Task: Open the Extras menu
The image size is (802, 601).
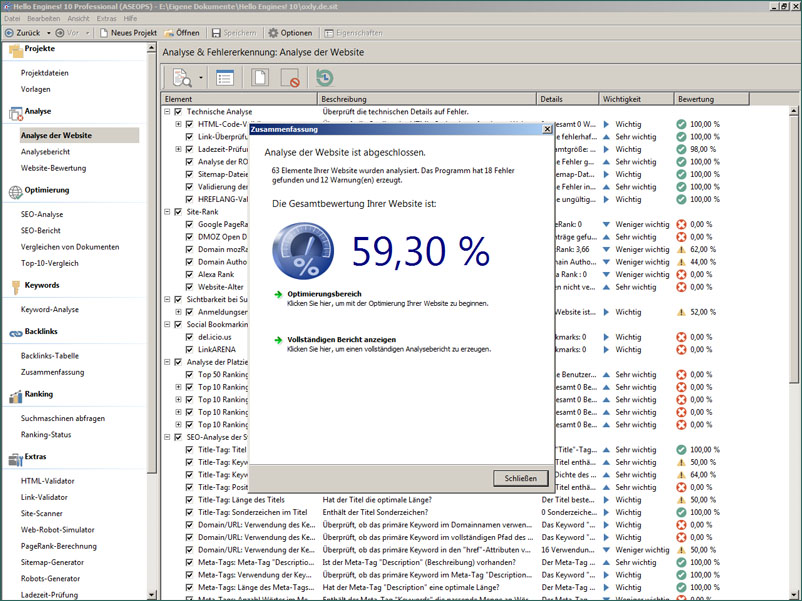Action: point(106,19)
